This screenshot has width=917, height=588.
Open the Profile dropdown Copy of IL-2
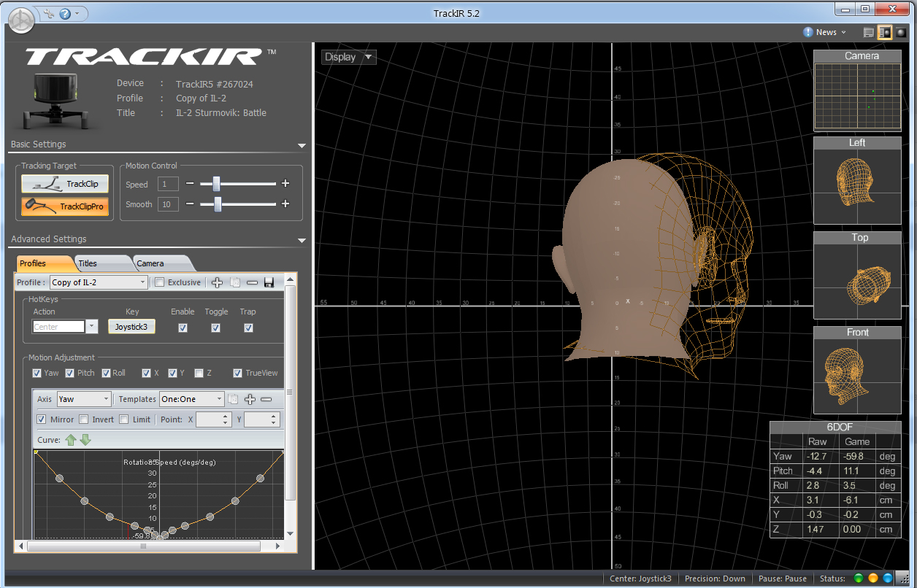click(98, 282)
